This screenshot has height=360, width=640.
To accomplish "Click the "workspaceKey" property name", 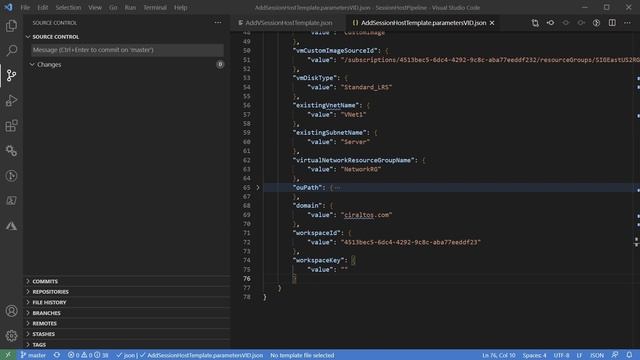I will pyautogui.click(x=320, y=260).
